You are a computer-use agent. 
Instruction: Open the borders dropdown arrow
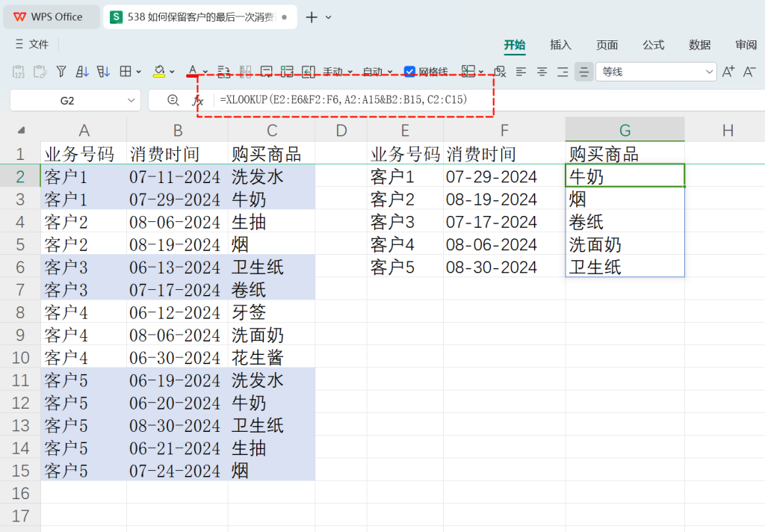pos(138,72)
